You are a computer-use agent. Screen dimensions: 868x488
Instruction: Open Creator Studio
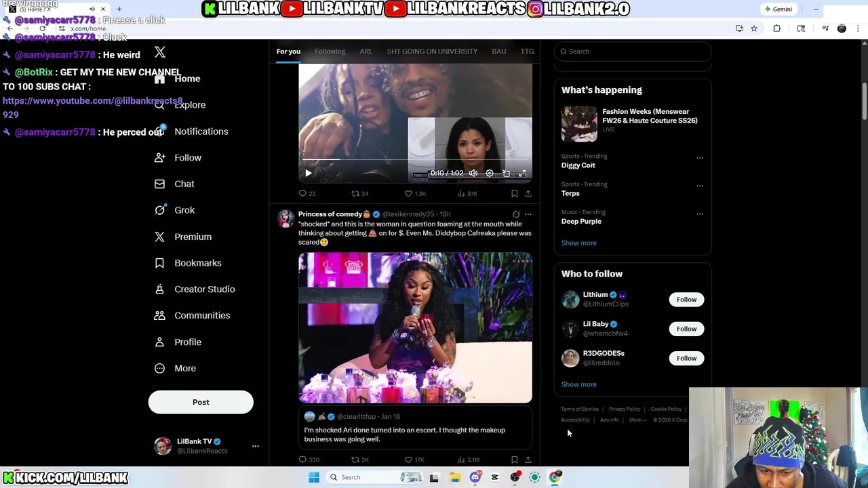click(195, 289)
